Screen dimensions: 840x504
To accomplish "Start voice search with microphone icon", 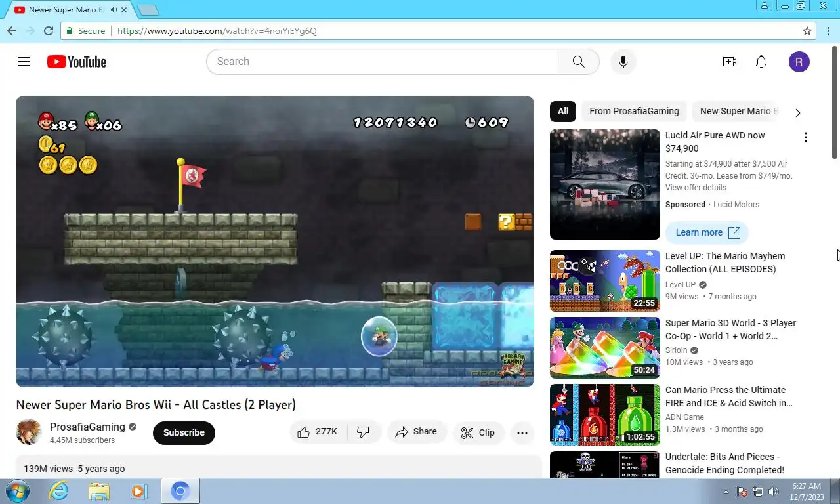I will pos(623,62).
